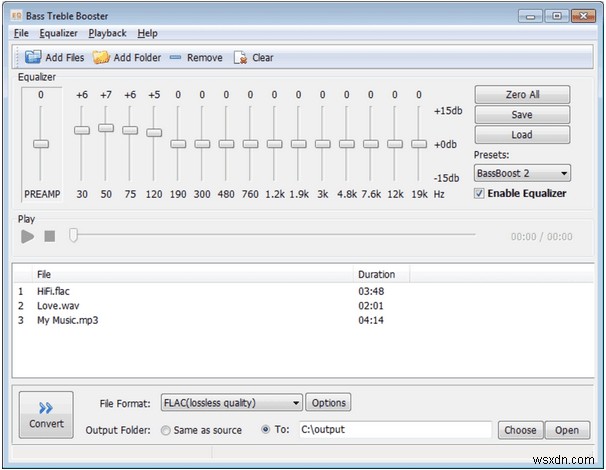Click the 1.9k band slider handle
Screen dimensions: 606x470
pyautogui.click(x=299, y=144)
